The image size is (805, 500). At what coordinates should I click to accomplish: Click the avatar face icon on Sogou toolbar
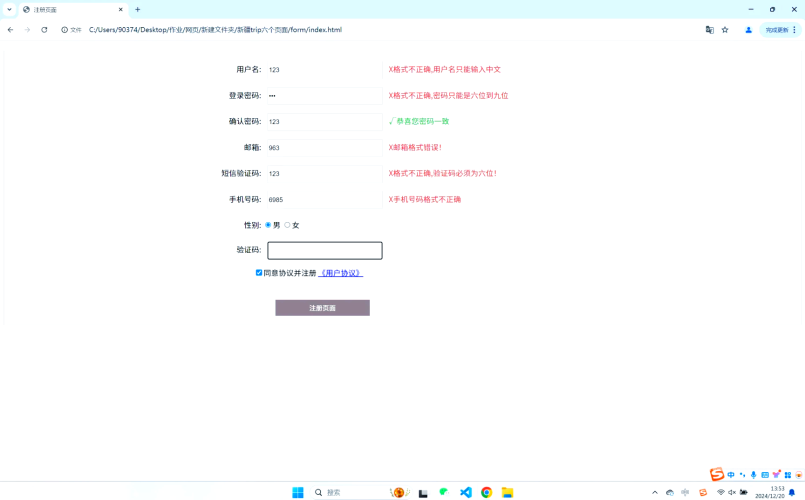pyautogui.click(x=798, y=475)
